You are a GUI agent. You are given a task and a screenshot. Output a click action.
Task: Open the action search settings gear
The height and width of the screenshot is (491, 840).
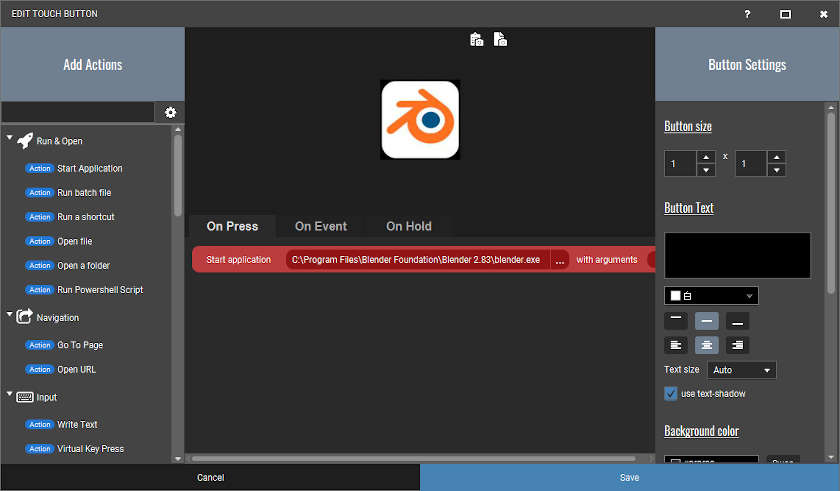click(170, 112)
